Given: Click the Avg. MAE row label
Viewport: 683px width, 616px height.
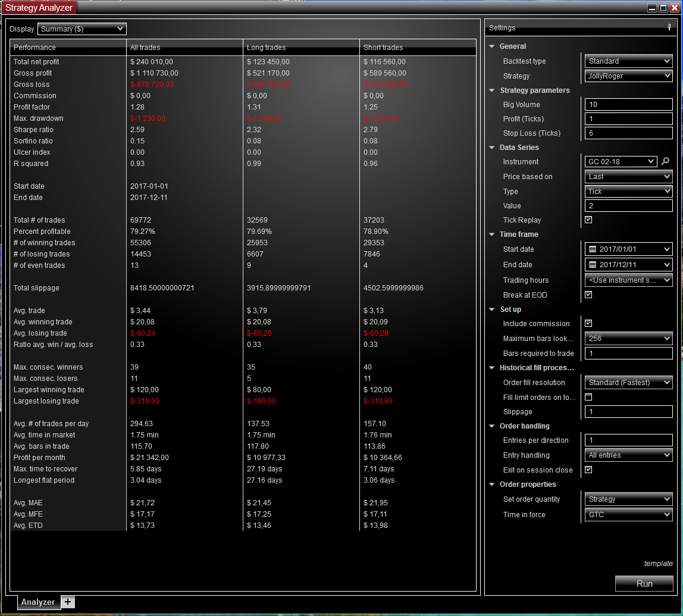Looking at the screenshot, I should 28,503.
